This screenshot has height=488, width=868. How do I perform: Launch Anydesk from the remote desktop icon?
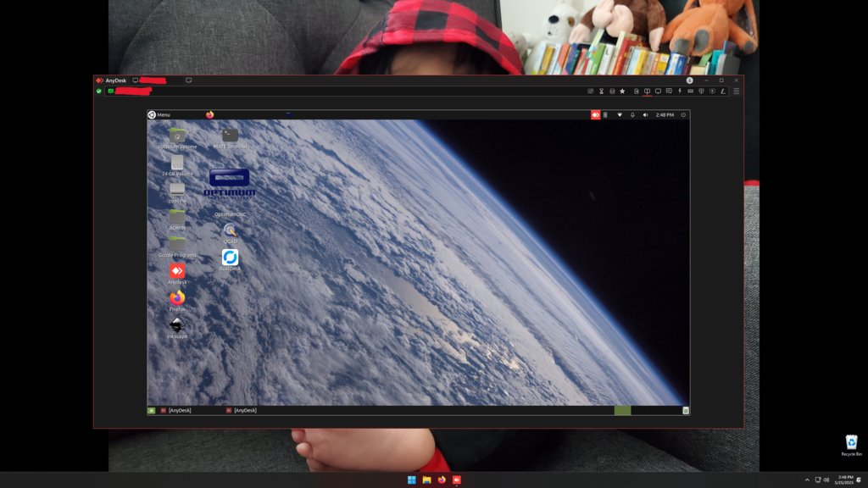click(177, 274)
